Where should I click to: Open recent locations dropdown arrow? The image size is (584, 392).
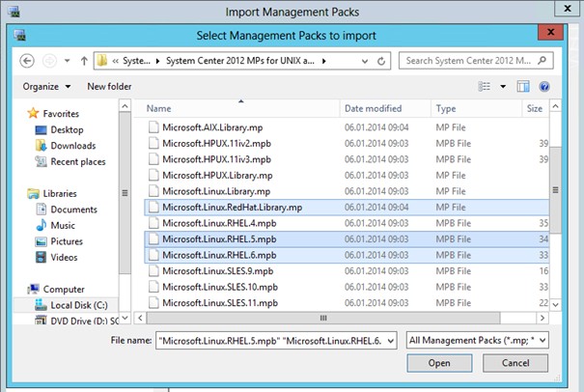coord(67,61)
